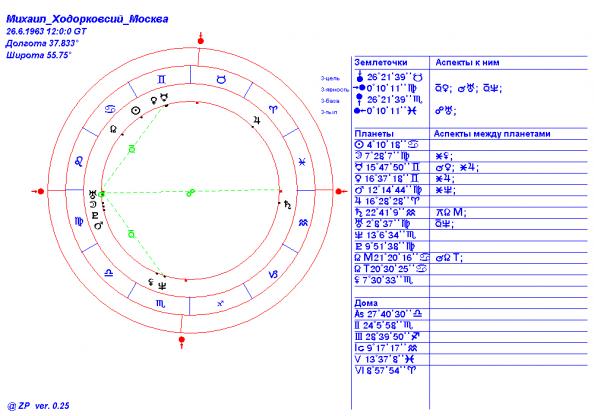Click the red earth-point marker above the chart
Screen dimensions: 594x416
(x=201, y=39)
